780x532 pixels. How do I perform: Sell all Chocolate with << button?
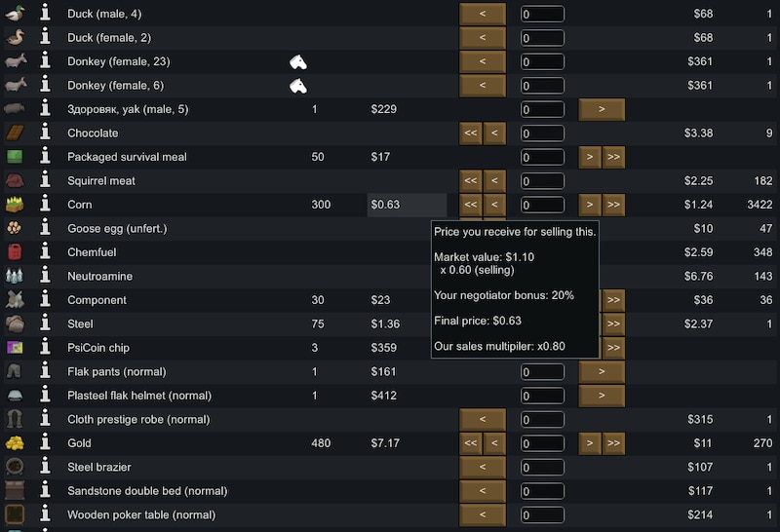tap(471, 133)
